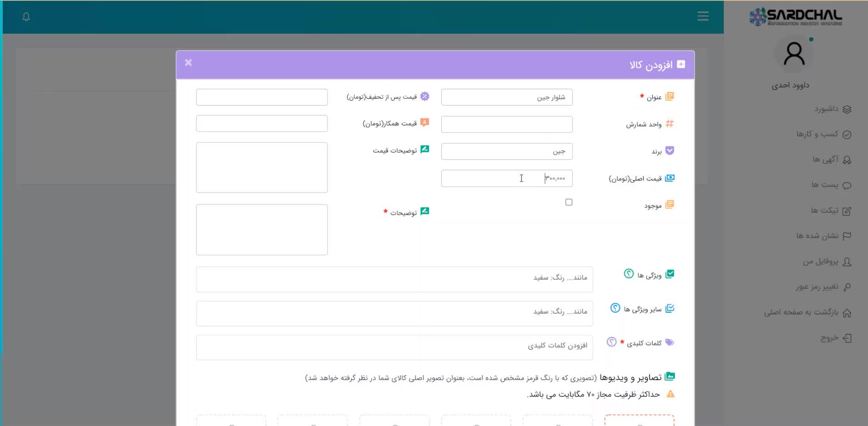Go to آگهی ها in sidebar
The height and width of the screenshot is (426, 868).
831,160
